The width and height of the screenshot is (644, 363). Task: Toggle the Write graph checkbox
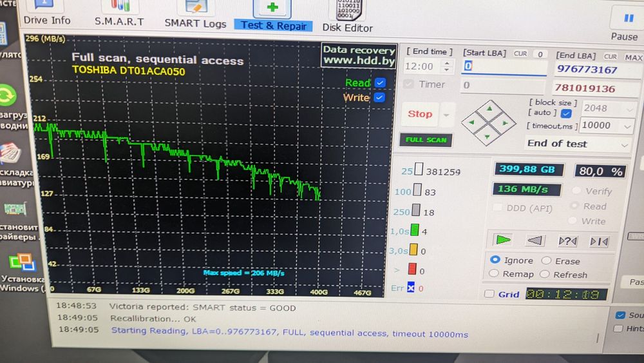pyautogui.click(x=379, y=97)
